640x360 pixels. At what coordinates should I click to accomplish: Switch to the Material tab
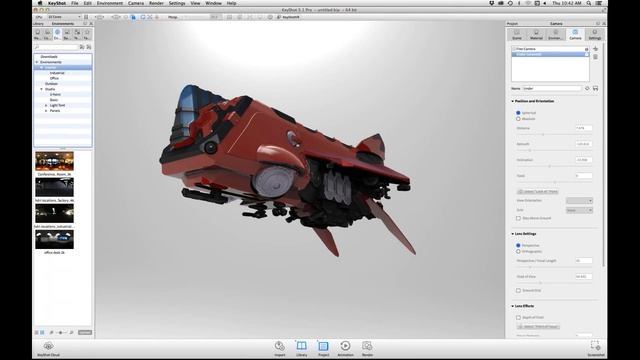(x=536, y=34)
